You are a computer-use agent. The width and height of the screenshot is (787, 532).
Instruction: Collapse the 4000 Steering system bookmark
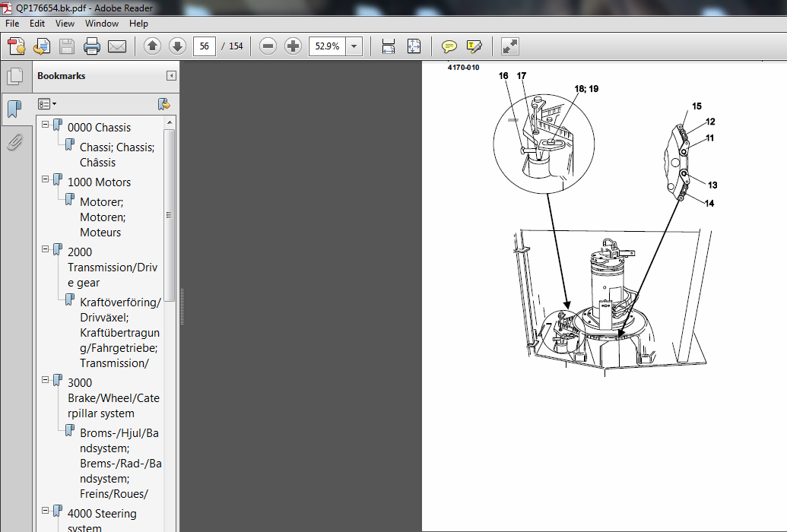[x=45, y=511]
